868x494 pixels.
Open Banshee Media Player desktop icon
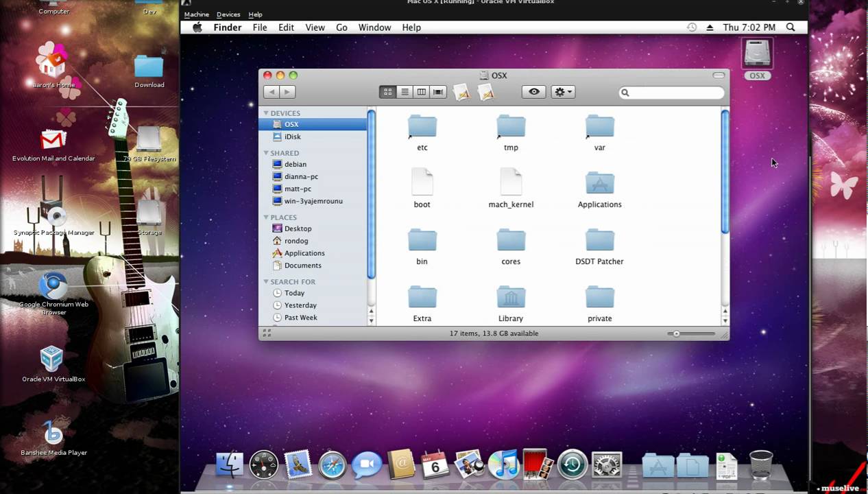(x=53, y=438)
